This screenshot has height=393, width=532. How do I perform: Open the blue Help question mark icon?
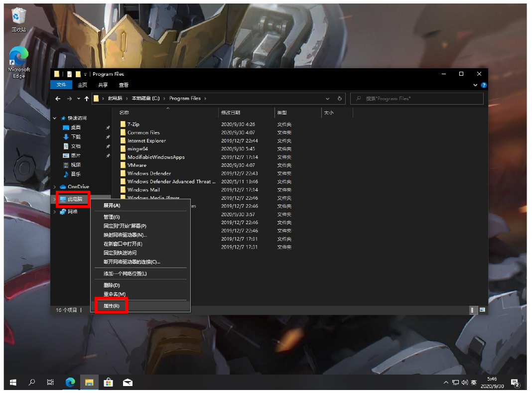coord(484,85)
